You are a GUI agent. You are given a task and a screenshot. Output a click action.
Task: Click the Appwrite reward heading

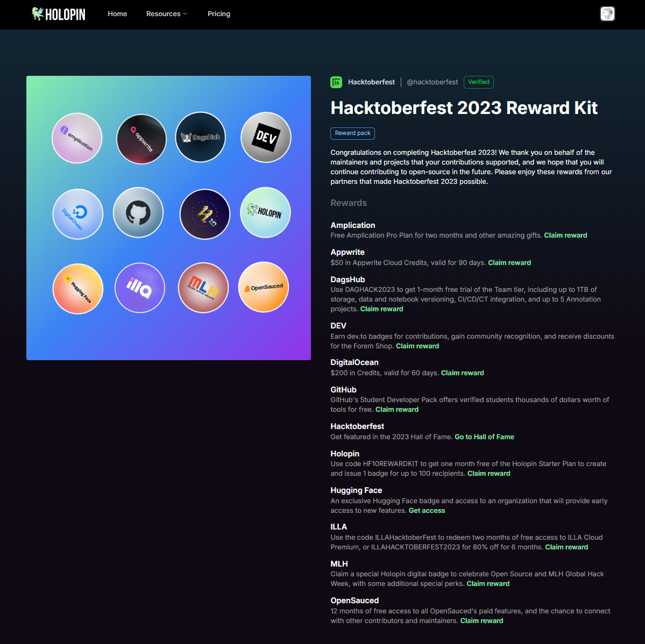[x=347, y=252]
